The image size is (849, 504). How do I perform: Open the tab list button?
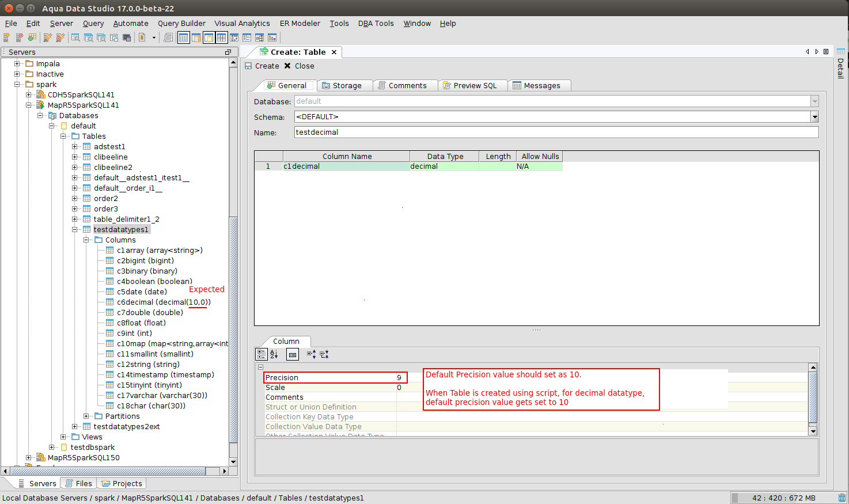tap(826, 51)
